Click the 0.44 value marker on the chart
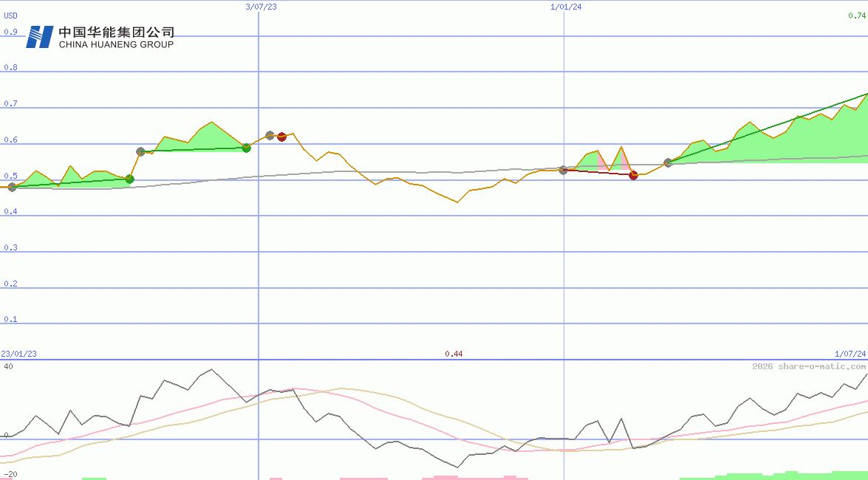The height and width of the screenshot is (480, 868). 454,354
